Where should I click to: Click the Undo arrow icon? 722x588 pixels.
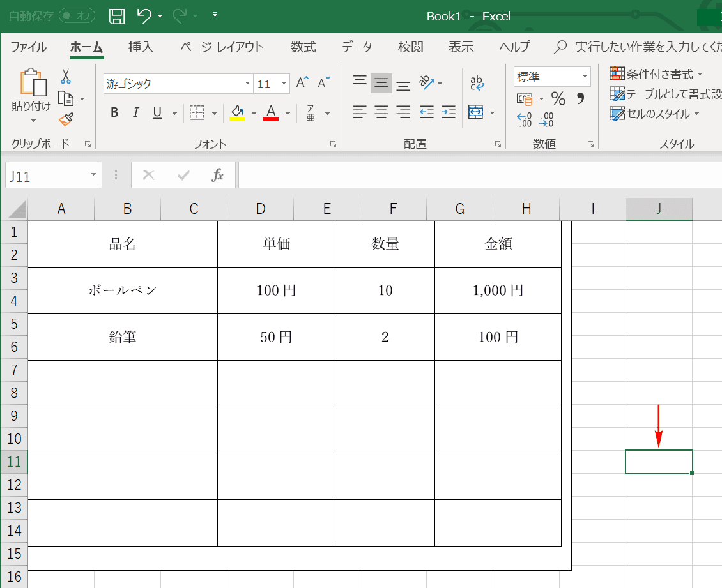(x=144, y=16)
